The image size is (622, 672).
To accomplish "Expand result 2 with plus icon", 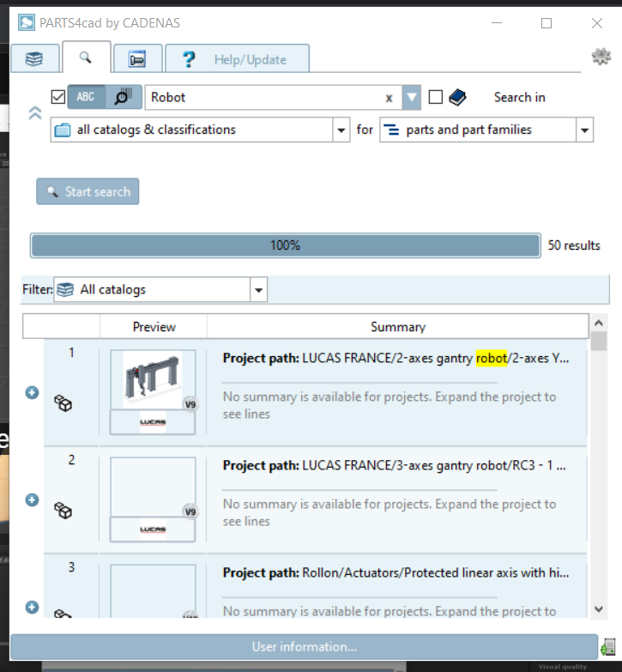I will pos(32,499).
